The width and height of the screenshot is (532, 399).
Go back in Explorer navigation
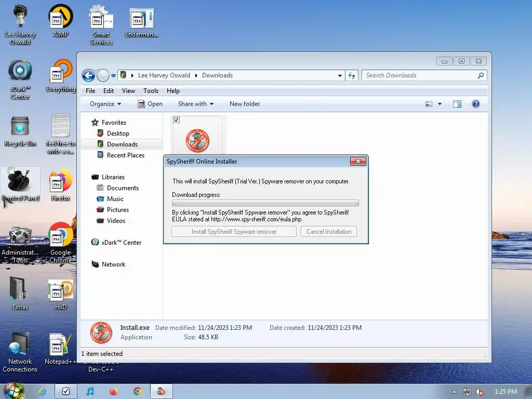[88, 75]
